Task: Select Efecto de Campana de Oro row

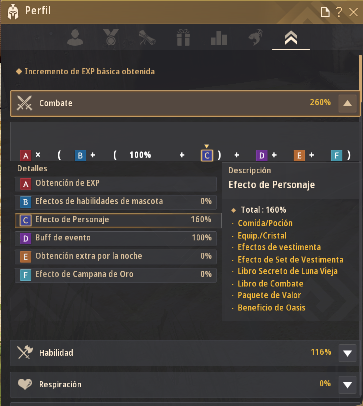Action: point(116,275)
